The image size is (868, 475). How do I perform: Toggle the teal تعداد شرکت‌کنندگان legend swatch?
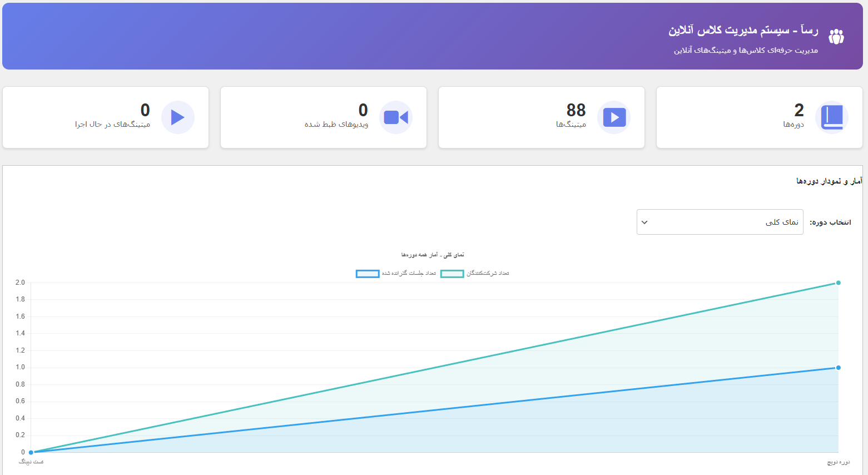tap(452, 274)
